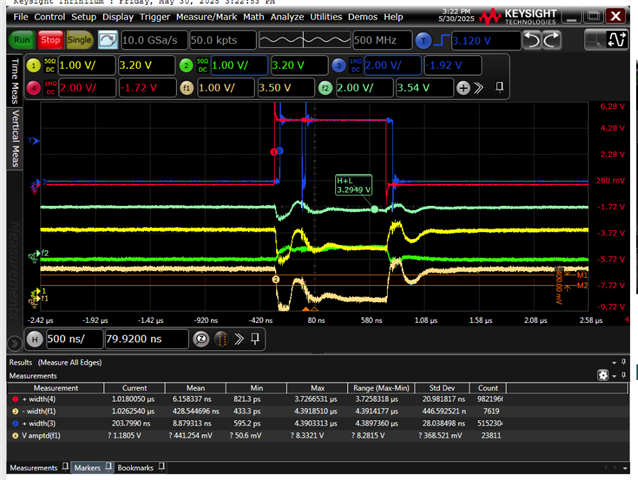Select the + width(4) measurement row
Image resolution: width=638 pixels, height=480 pixels.
pyautogui.click(x=258, y=399)
